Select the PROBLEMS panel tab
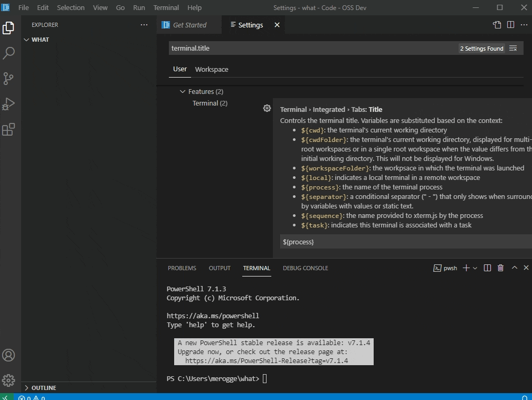 tap(182, 268)
